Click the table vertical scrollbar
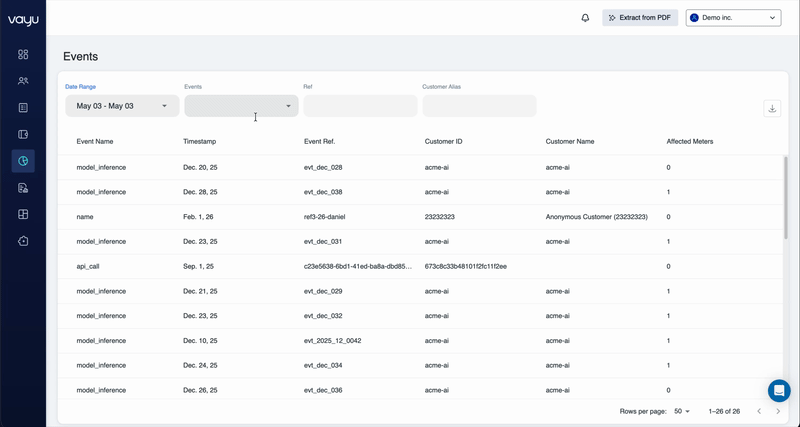Screen dimensions: 800x427 (786, 198)
